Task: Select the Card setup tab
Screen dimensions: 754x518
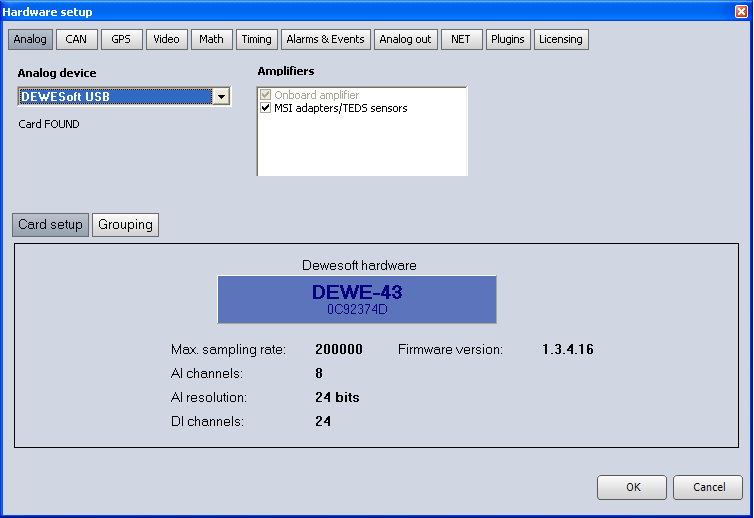Action: click(50, 225)
